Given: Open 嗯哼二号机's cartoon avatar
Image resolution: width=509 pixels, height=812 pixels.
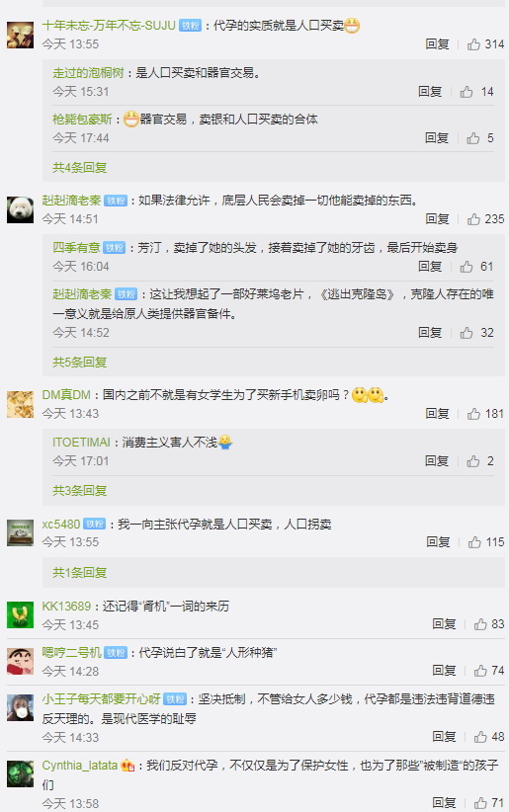Looking at the screenshot, I should (20, 661).
